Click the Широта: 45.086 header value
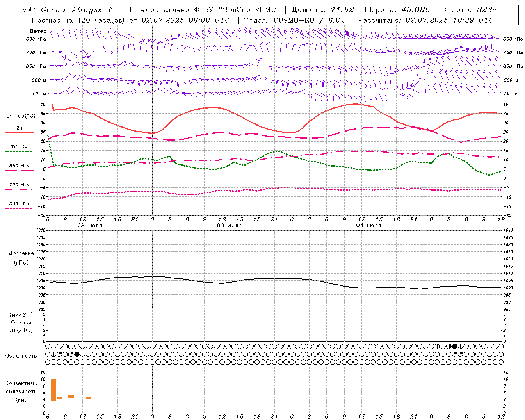This screenshot has width=525, height=420. [397, 10]
